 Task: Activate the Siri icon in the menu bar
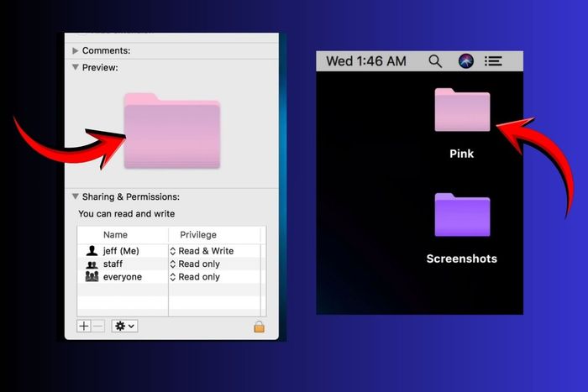coord(465,60)
